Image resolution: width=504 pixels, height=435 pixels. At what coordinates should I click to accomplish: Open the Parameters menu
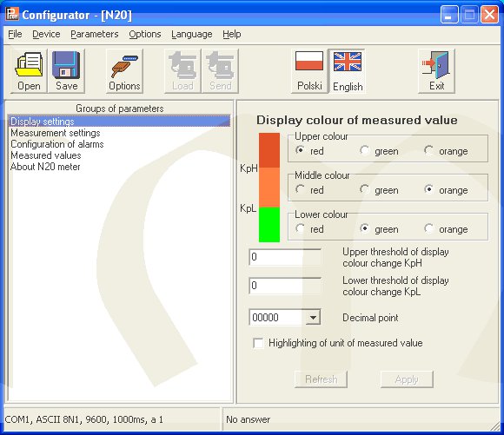(95, 34)
